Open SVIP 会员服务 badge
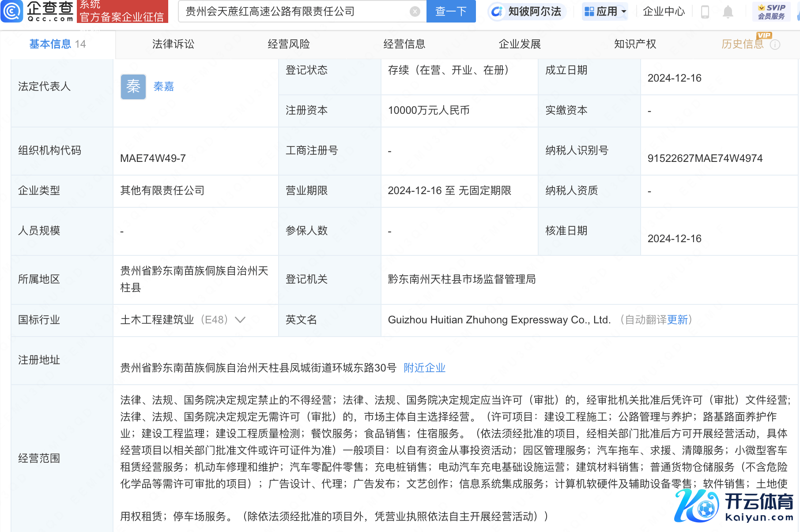The height and width of the screenshot is (532, 800). point(771,12)
